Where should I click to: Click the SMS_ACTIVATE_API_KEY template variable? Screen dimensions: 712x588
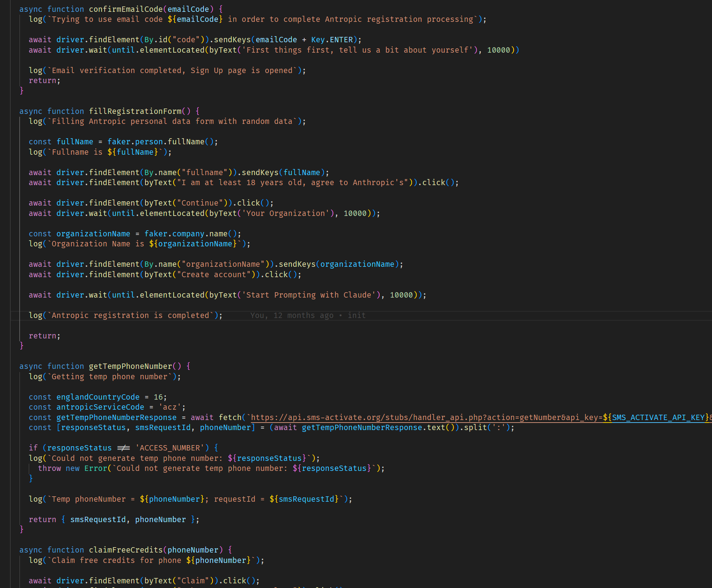click(658, 418)
